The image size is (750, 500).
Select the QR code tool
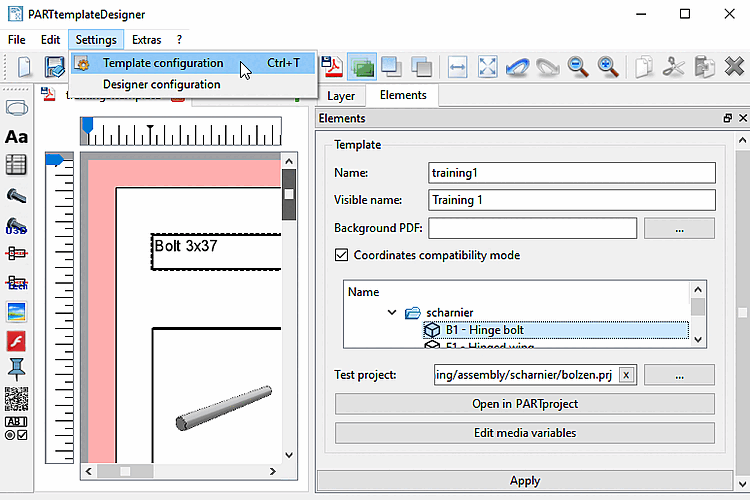coord(16,400)
